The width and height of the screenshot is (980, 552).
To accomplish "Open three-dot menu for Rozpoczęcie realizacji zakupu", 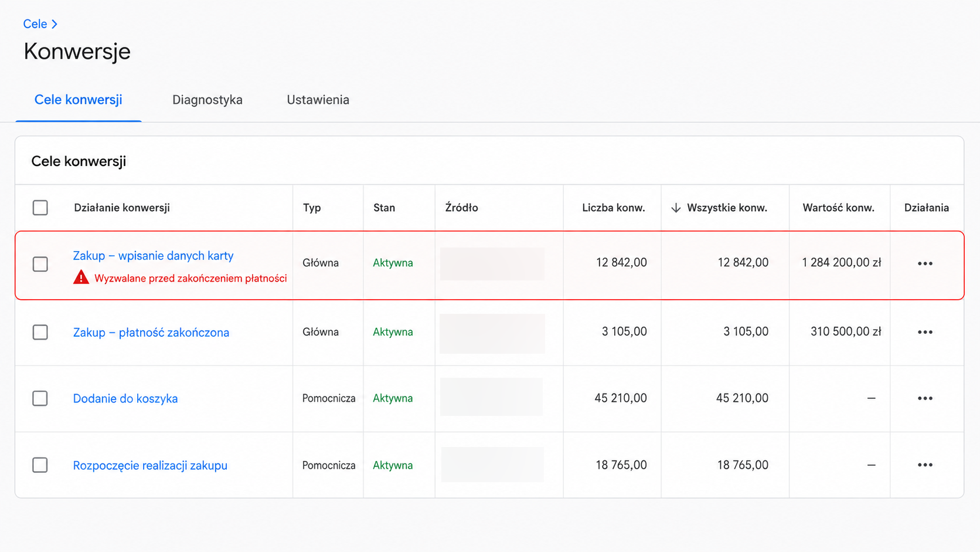I will (x=925, y=465).
